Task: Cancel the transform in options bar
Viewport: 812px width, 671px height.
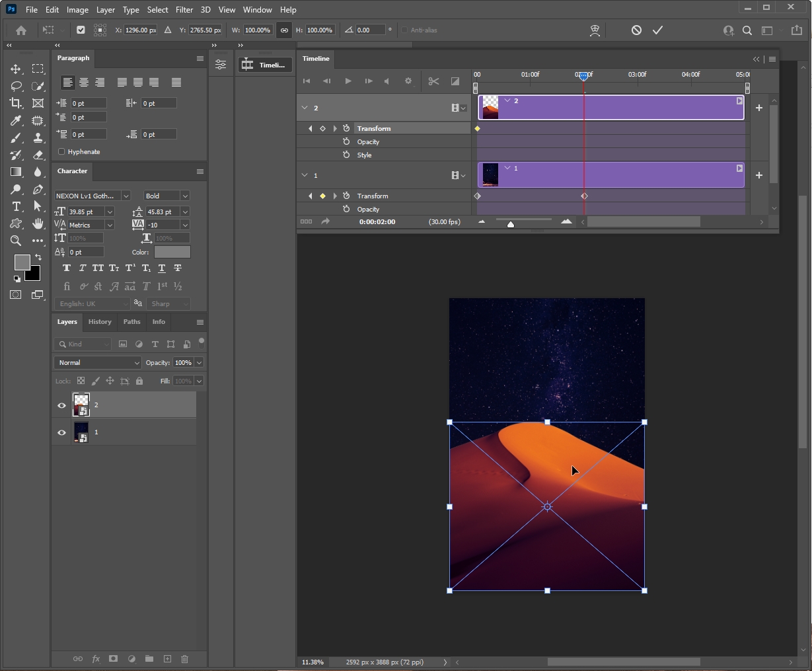Action: click(x=636, y=30)
